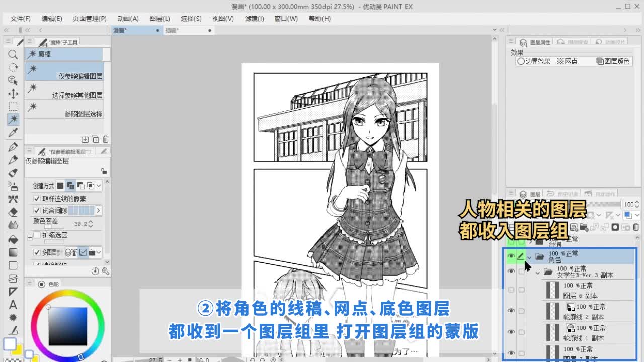Image resolution: width=644 pixels, height=362 pixels.
Task: Open the 页面管理(P) menu
Action: click(x=90, y=19)
